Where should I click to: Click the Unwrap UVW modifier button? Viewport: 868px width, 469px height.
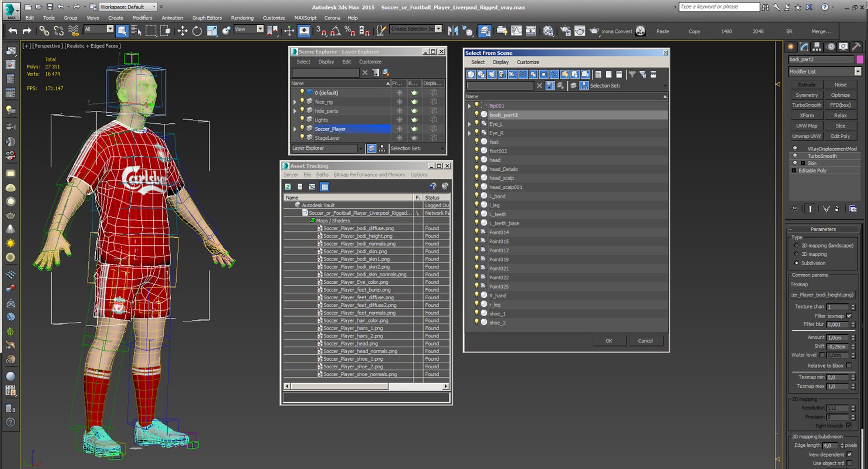807,136
